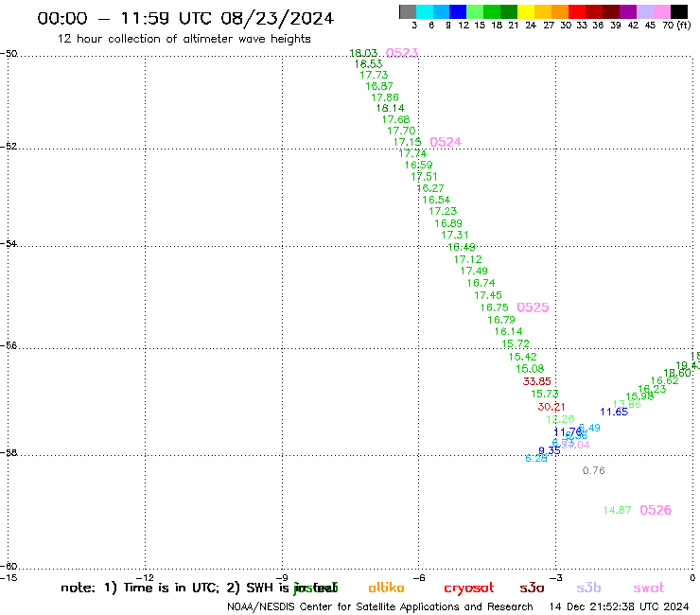Click the 17.86 wave height value
Viewport: 700px width, 615px height.
(x=385, y=97)
